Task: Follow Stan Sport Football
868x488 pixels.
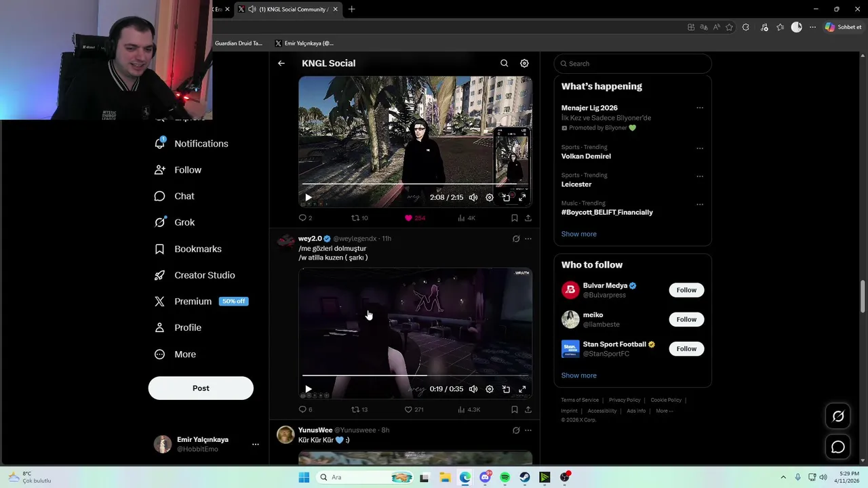Action: coord(686,348)
